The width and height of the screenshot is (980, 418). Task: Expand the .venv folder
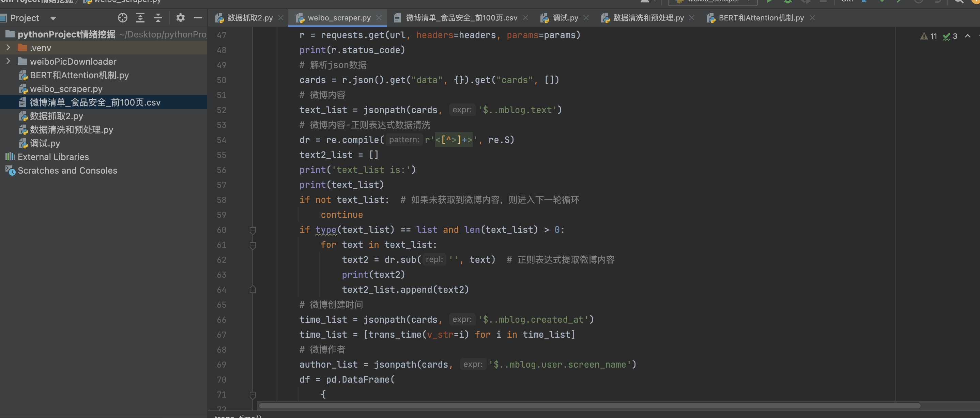[x=9, y=48]
